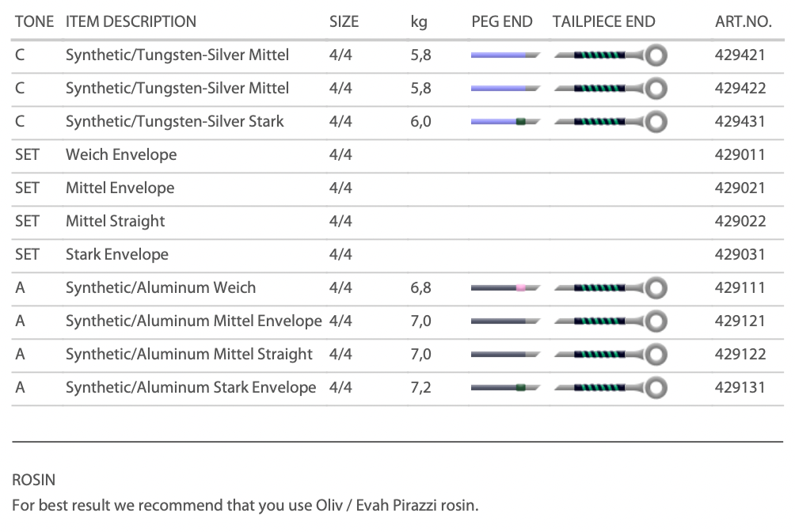Click the peg end image for article 429421
The width and height of the screenshot is (795, 532).
(505, 55)
